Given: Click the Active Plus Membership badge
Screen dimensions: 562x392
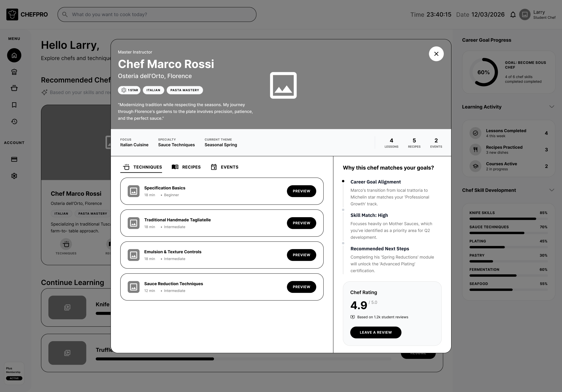Looking at the screenshot, I should click(x=14, y=378).
